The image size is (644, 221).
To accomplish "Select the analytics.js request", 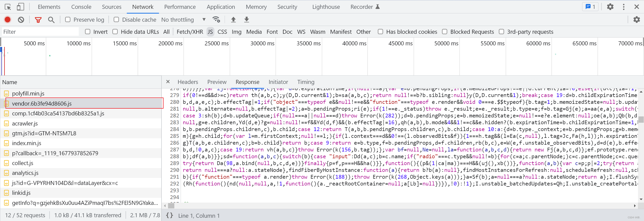I will 81,173.
